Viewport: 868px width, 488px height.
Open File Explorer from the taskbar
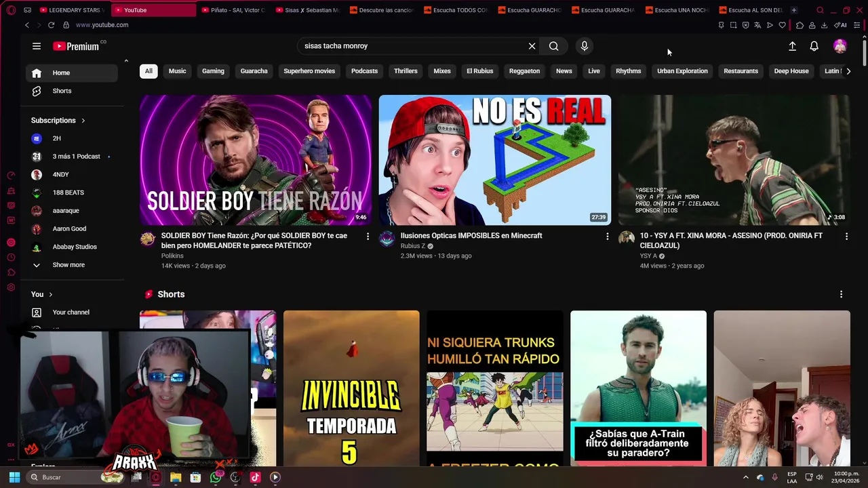176,477
